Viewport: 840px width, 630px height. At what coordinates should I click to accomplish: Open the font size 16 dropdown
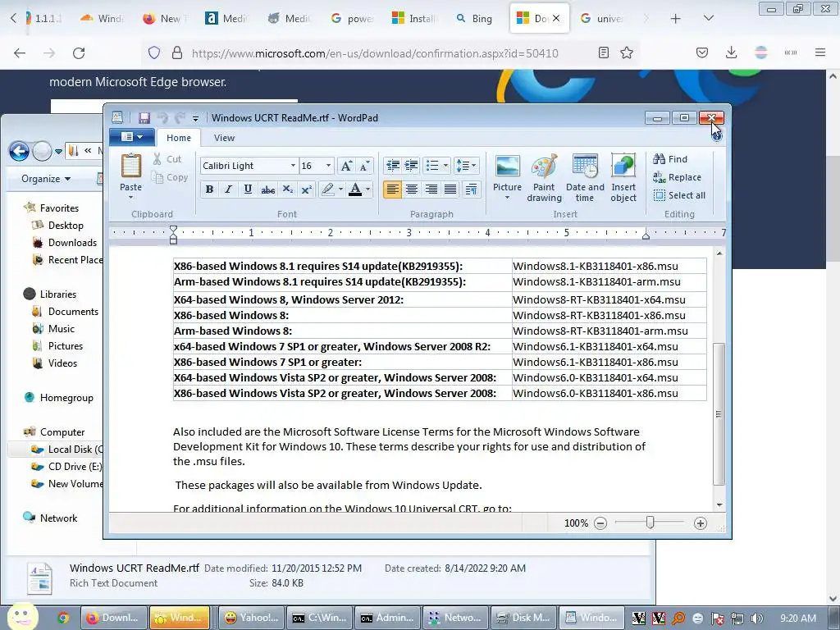(328, 166)
